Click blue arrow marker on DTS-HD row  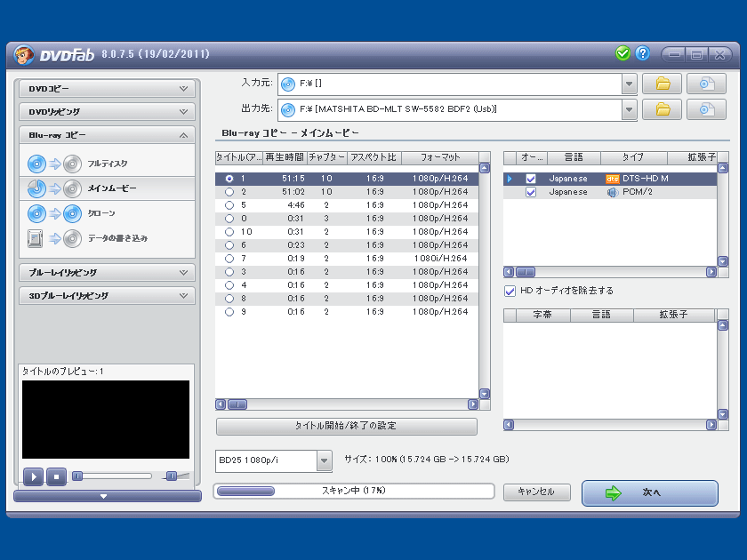[x=510, y=179]
